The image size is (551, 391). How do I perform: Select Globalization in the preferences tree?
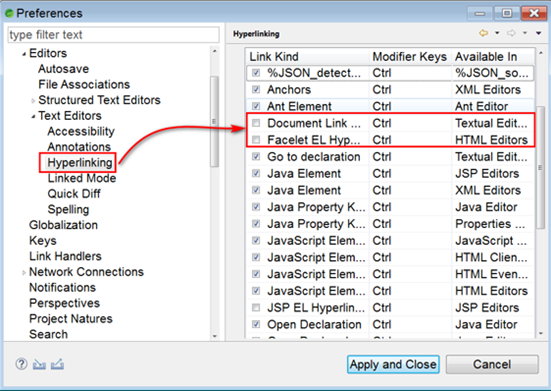coord(63,225)
